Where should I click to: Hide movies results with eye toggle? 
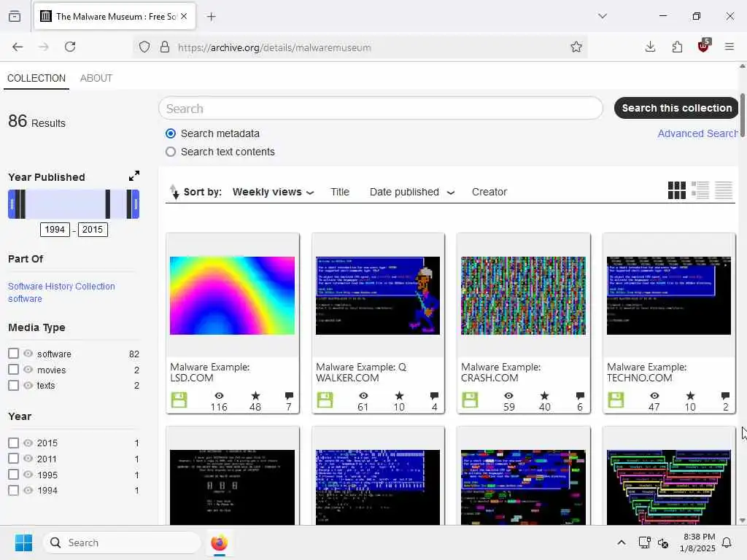(28, 370)
